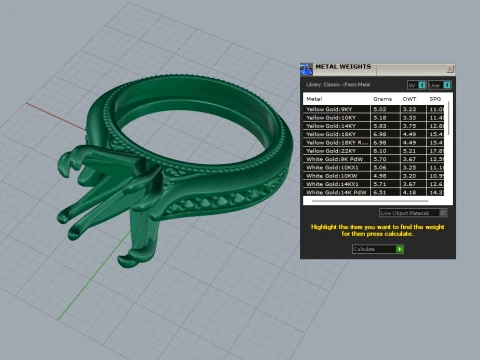The image size is (480, 360).
Task: Select the Yellow Gold:22KY row
Action: pos(373,151)
